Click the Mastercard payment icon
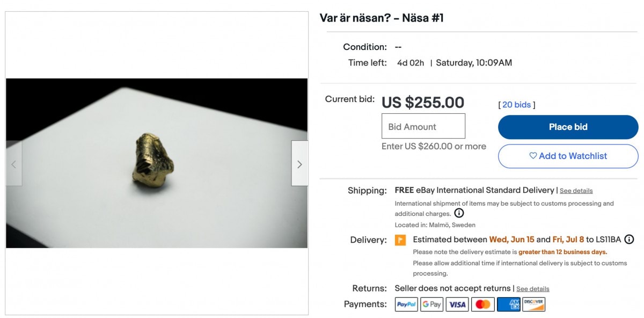The width and height of the screenshot is (644, 318). (x=482, y=305)
